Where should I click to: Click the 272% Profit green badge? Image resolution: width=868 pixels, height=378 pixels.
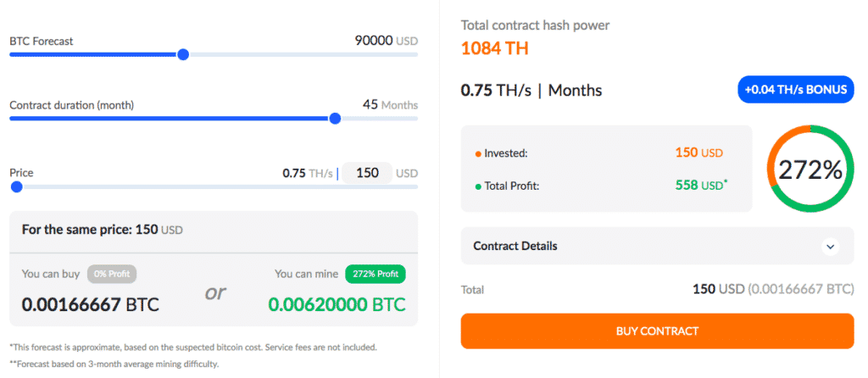376,274
